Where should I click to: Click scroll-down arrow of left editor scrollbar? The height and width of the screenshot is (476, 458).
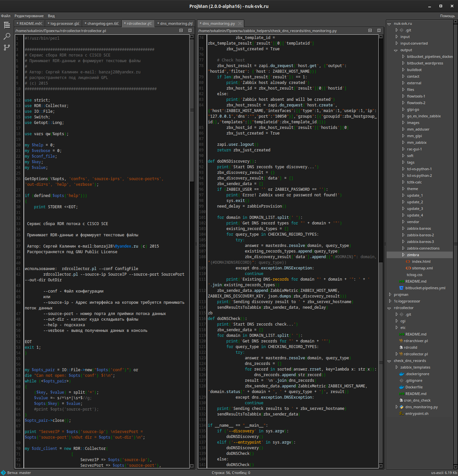192,466
